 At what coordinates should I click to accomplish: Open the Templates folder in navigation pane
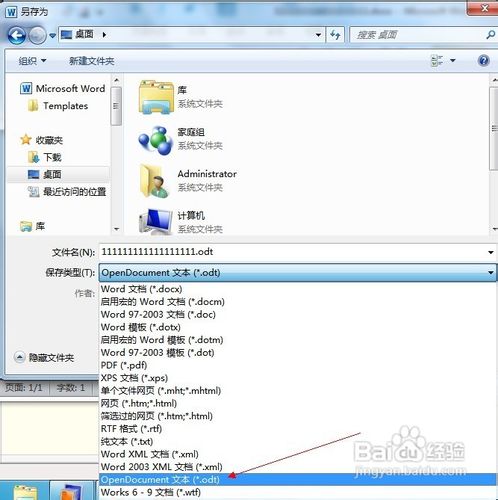[58, 106]
